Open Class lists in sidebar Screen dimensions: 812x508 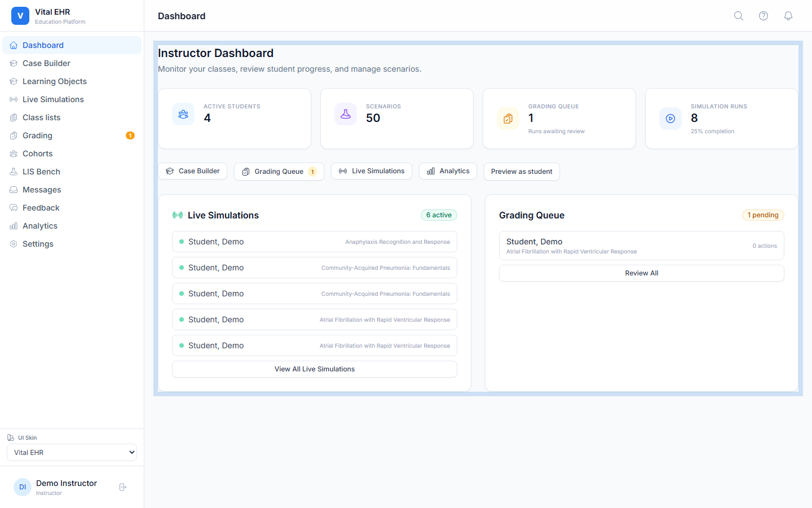(72, 117)
